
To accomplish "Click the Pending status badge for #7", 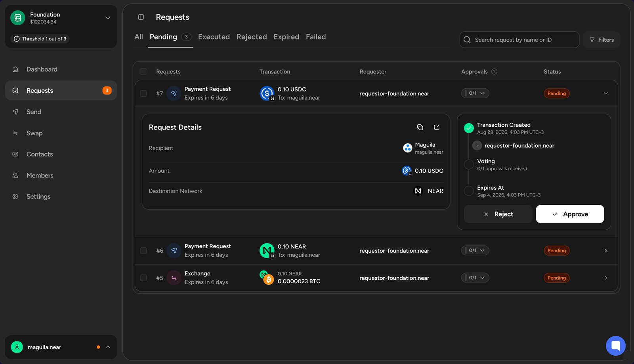I will tap(556, 93).
